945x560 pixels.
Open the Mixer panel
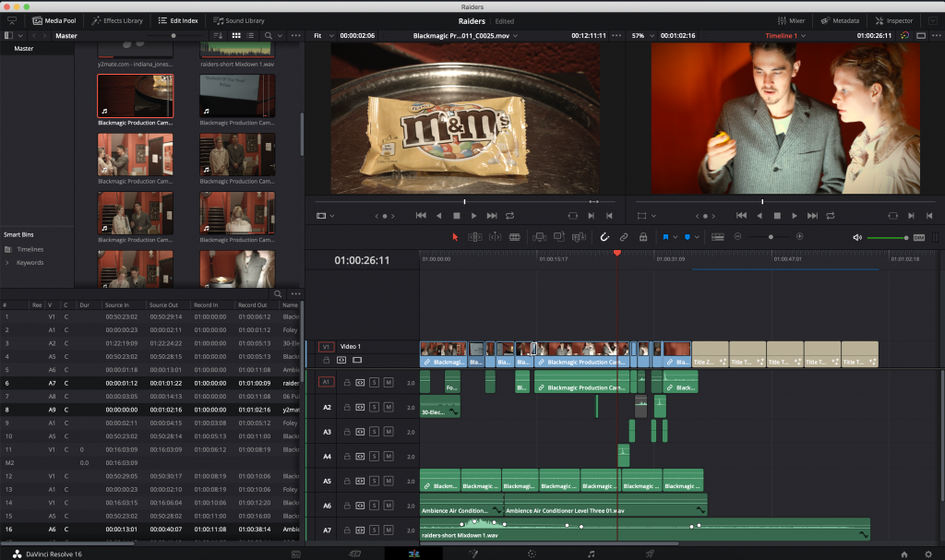click(791, 20)
